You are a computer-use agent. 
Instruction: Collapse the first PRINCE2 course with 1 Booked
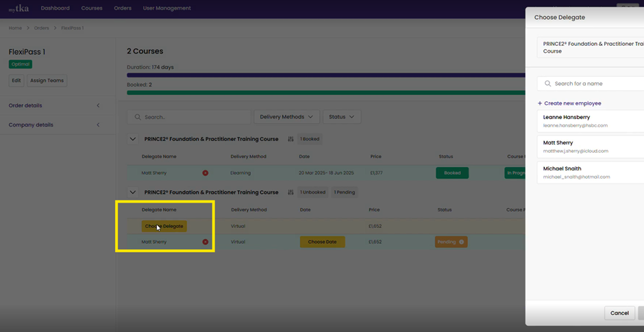[x=133, y=139]
